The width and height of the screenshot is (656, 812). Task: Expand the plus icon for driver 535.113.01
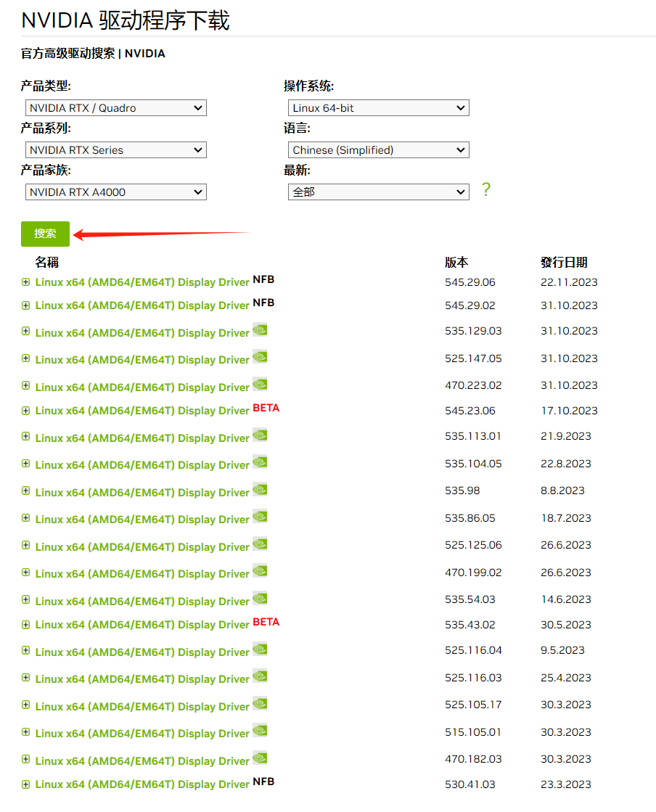click(26, 436)
